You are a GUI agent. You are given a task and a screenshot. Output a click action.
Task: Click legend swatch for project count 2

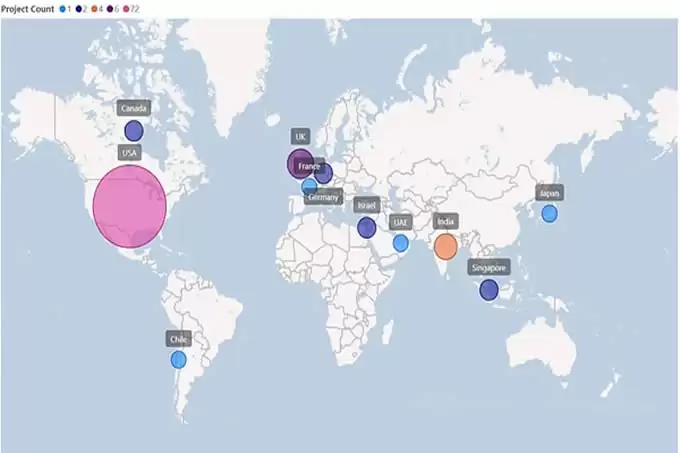(x=78, y=9)
